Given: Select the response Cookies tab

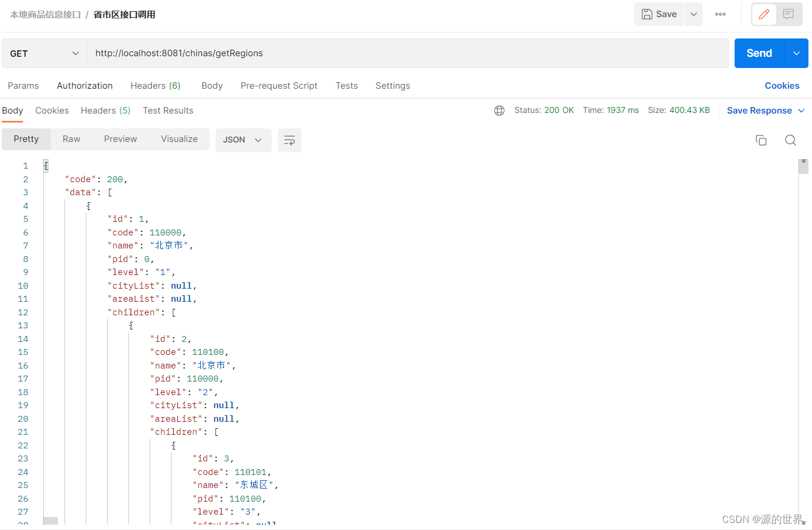Looking at the screenshot, I should tap(52, 111).
